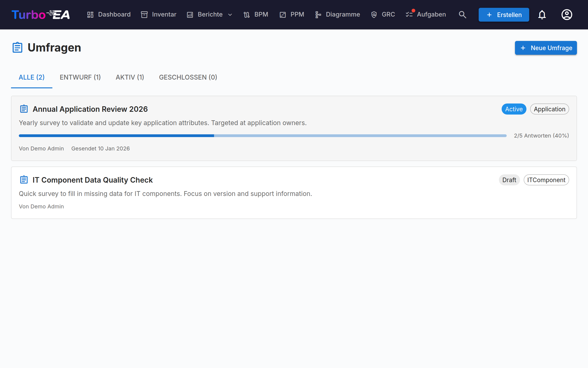Click the ITComponent type chip
Screen dimensions: 588x368
coord(546,180)
